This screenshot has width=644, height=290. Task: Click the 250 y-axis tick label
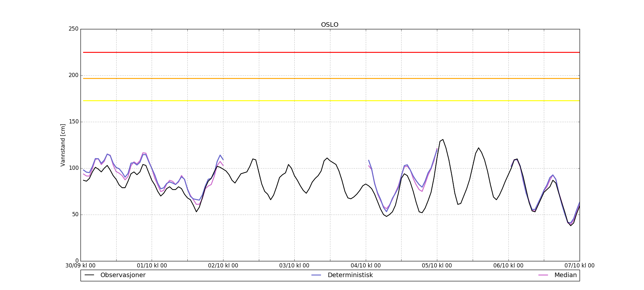(x=73, y=29)
